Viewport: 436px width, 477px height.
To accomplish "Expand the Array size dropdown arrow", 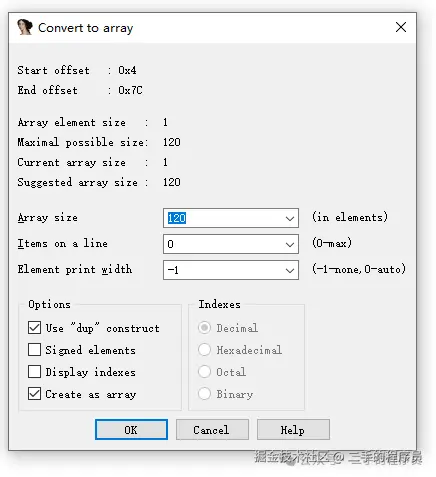I will pos(290,218).
